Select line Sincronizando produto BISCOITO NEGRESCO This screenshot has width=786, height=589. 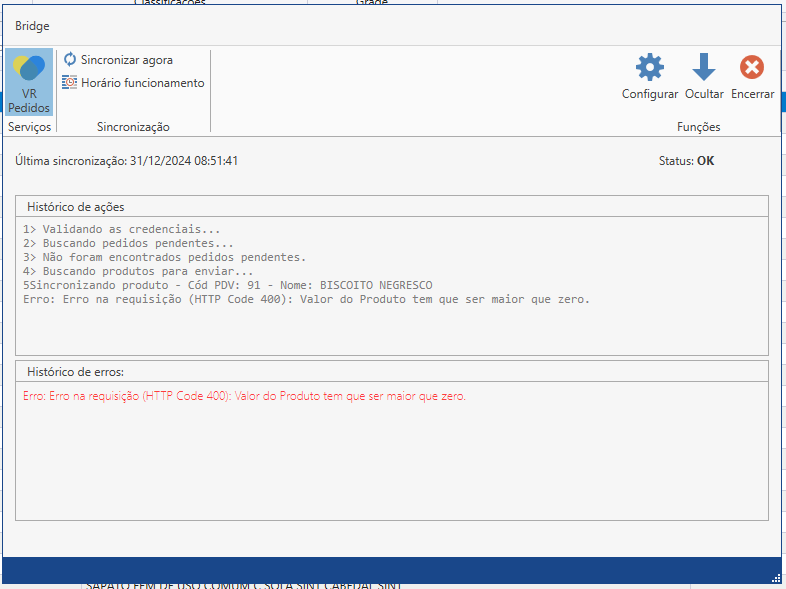[x=228, y=286]
